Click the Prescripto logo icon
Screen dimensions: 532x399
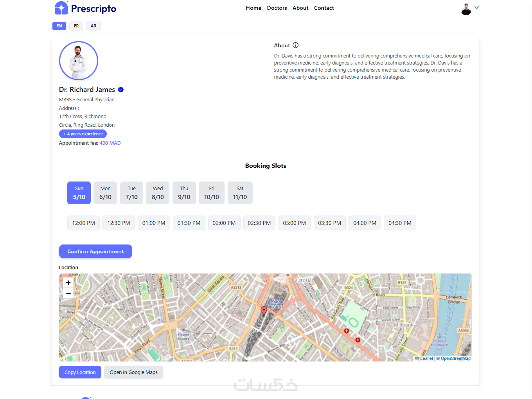(x=61, y=8)
